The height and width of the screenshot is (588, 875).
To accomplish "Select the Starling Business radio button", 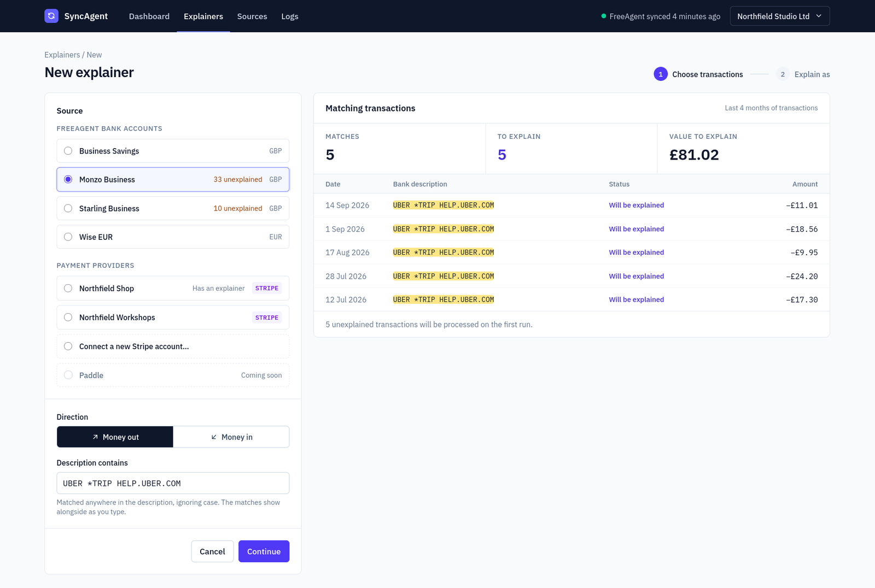I will pos(68,208).
